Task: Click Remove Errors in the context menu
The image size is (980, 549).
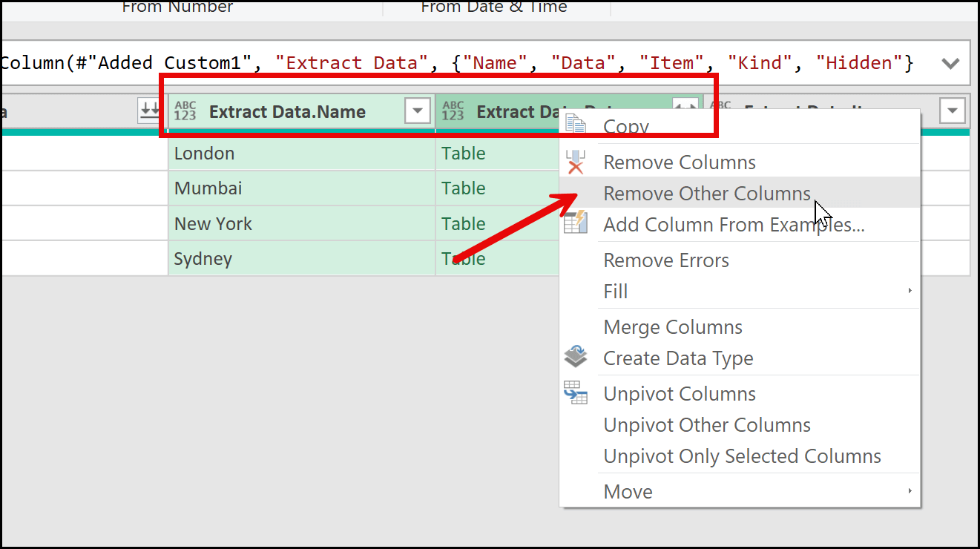Action: click(665, 260)
